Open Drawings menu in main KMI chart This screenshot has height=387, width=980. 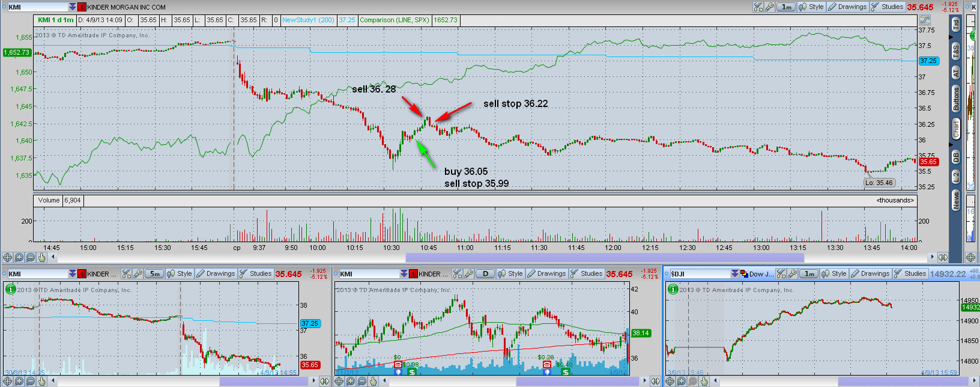(847, 7)
